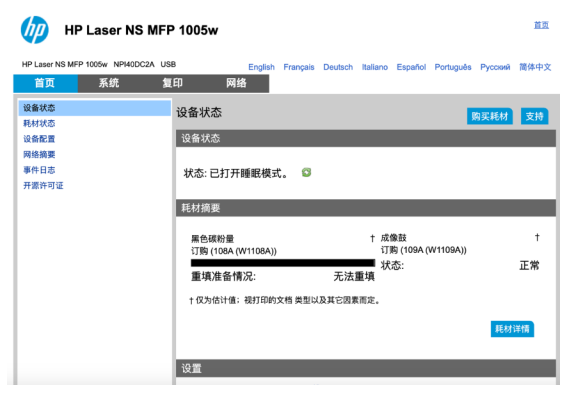Image resolution: width=567 pixels, height=402 pixels.
Task: Open 耗材详情 button
Action: coord(512,329)
